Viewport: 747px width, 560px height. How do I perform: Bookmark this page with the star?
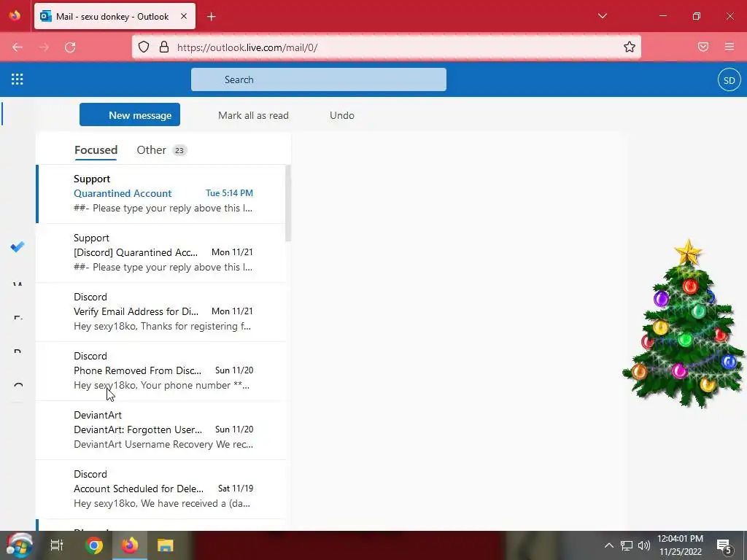pyautogui.click(x=630, y=47)
